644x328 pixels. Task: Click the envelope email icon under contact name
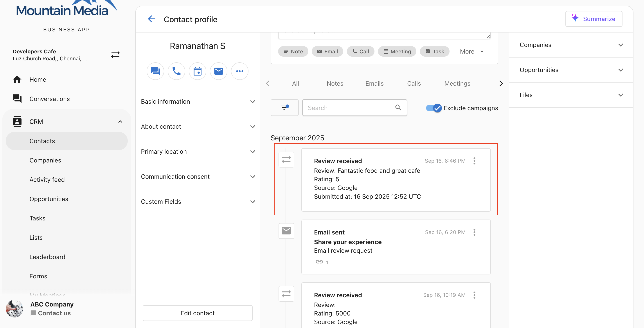pyautogui.click(x=218, y=71)
